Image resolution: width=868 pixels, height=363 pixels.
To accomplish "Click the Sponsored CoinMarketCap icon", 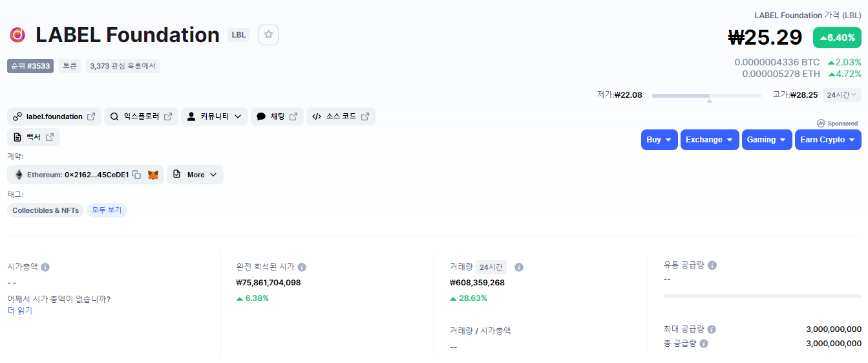I will click(821, 123).
